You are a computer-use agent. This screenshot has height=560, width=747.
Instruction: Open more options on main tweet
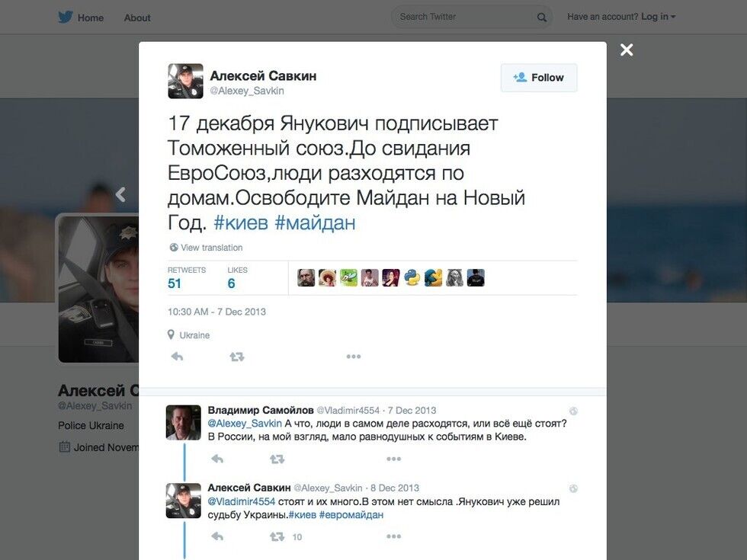coord(354,357)
